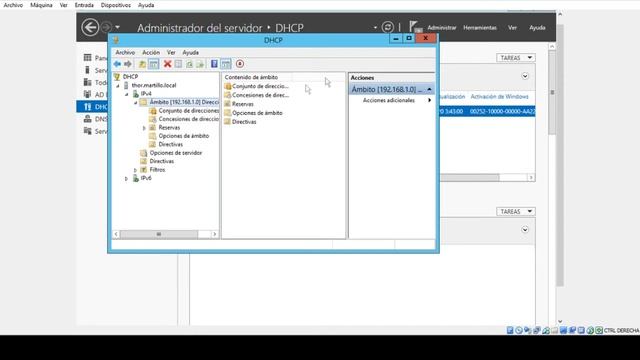Expand the Reservas node in console tree
640x360 pixels.
coord(144,128)
